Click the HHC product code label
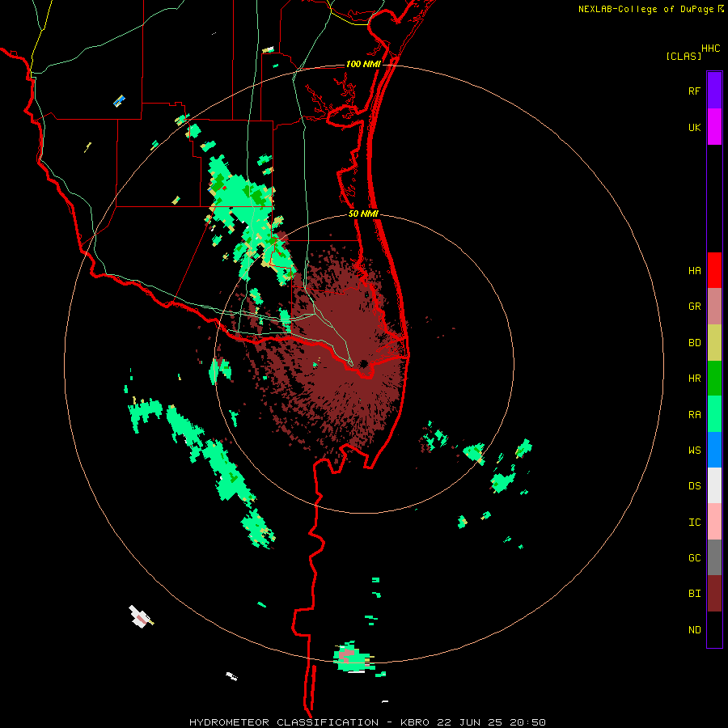Viewport: 728px width, 728px height. [x=710, y=49]
